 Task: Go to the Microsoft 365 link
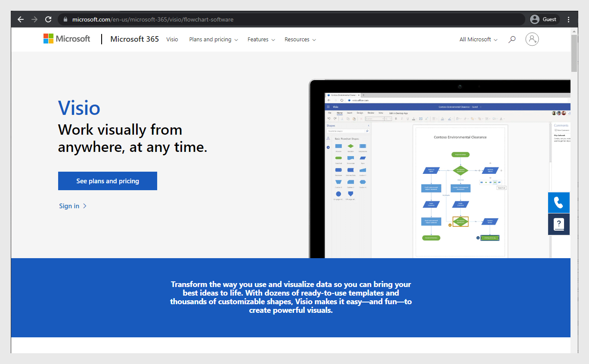click(x=135, y=39)
